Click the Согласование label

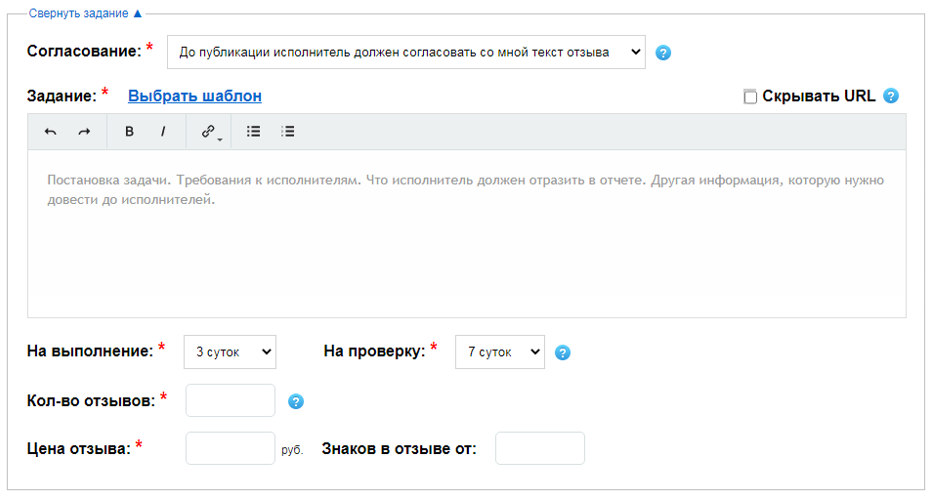click(x=84, y=51)
